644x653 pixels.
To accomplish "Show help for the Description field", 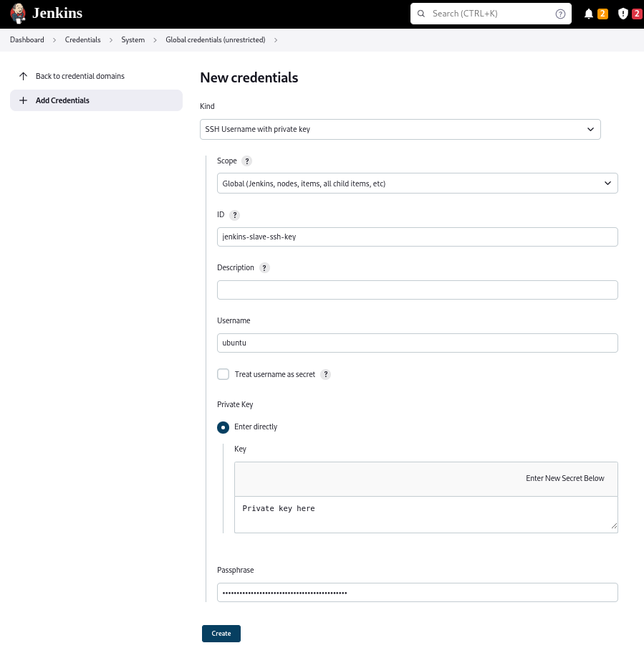I will [x=264, y=268].
